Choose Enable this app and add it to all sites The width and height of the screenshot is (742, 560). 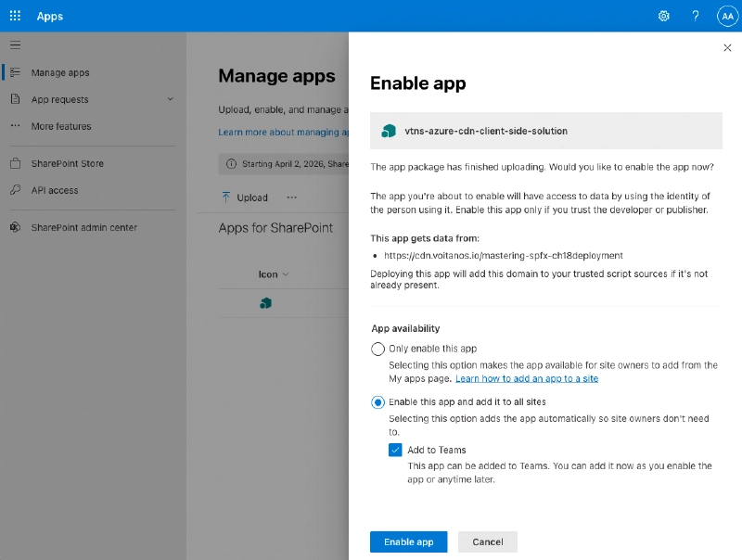(377, 402)
